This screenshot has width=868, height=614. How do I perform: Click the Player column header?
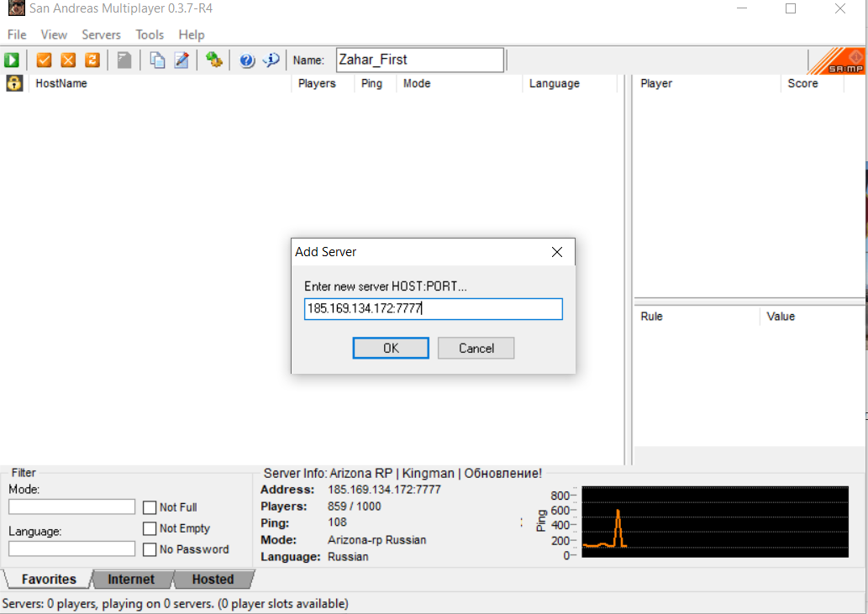coord(708,83)
